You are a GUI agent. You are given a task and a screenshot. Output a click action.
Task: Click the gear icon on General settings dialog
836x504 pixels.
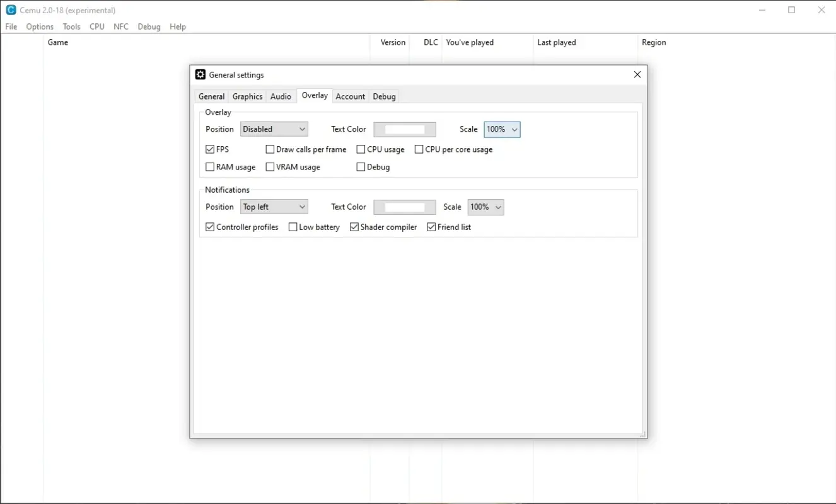pos(200,74)
